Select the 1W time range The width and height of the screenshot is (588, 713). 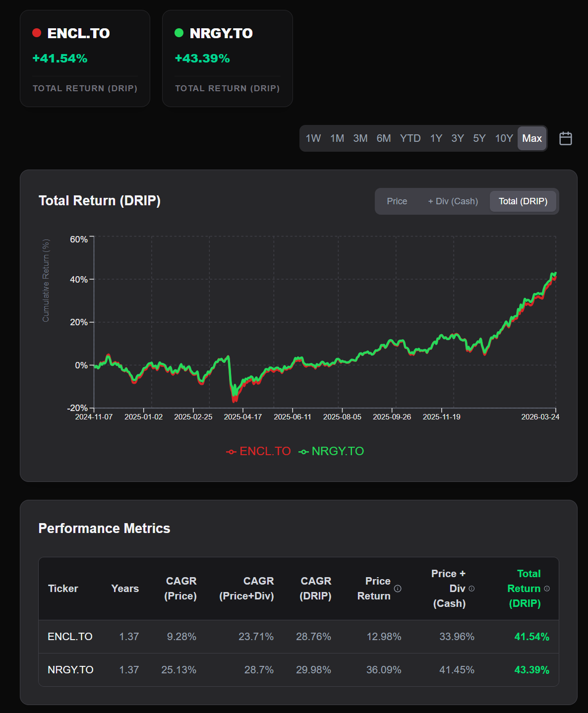[313, 138]
